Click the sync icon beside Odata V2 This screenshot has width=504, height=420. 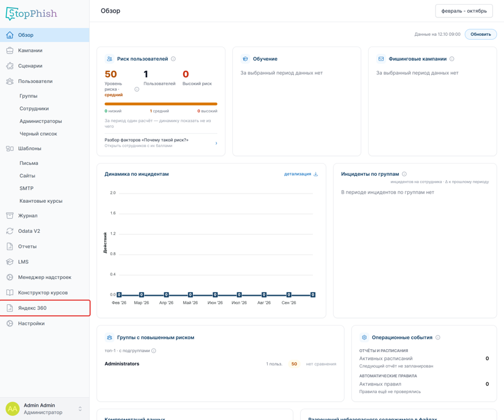coord(10,231)
